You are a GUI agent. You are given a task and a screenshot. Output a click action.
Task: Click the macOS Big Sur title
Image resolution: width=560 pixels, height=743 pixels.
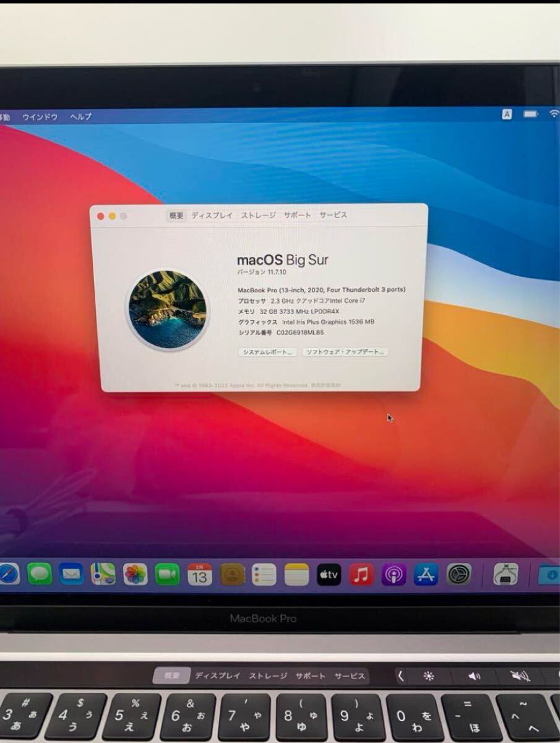283,259
